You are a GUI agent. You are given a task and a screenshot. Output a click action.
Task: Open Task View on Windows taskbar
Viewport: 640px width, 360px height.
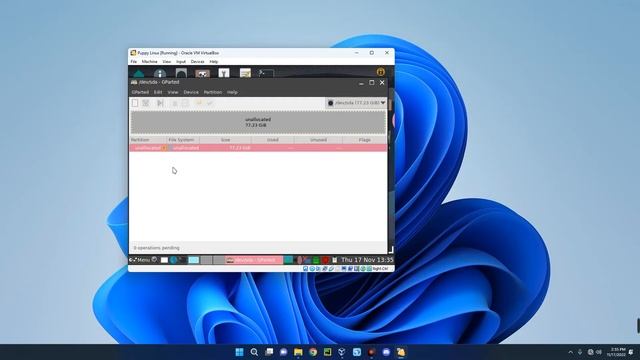pyautogui.click(x=269, y=352)
